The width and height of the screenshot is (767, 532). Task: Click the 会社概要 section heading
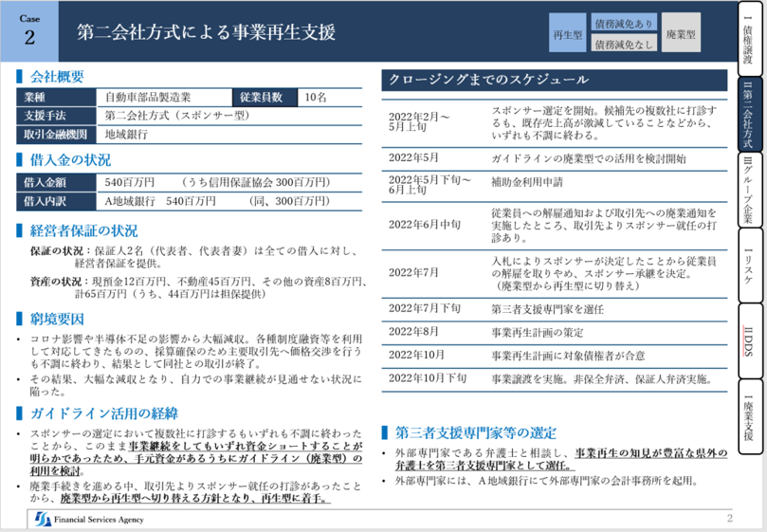[57, 77]
